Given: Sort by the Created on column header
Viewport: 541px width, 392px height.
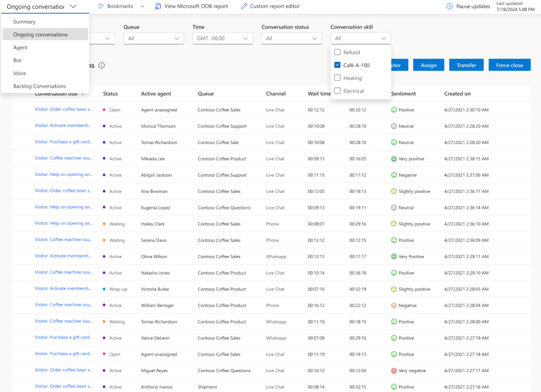Looking at the screenshot, I should point(457,94).
